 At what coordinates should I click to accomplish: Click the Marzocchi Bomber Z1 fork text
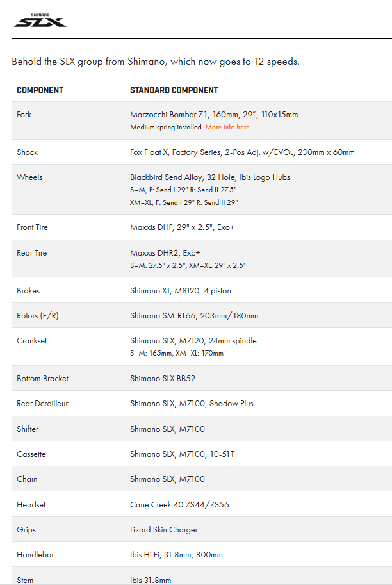pos(213,115)
